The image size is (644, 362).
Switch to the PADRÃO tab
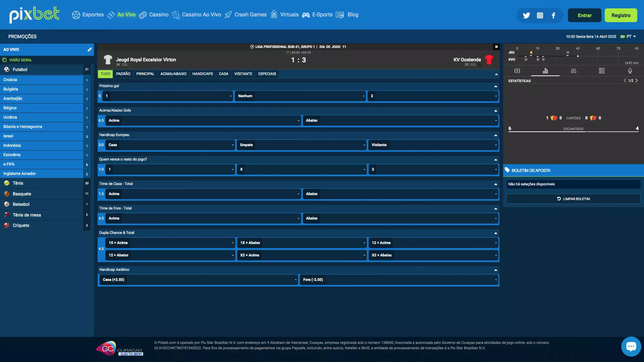click(x=123, y=74)
